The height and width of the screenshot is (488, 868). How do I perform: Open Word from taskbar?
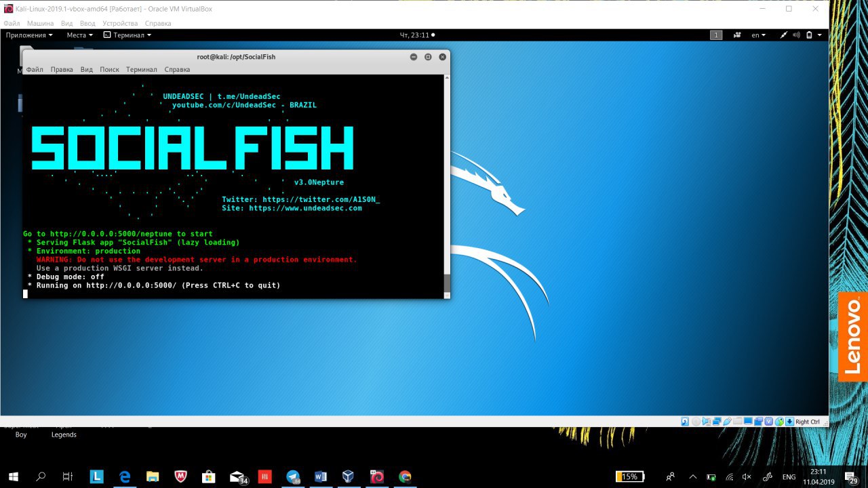321,476
